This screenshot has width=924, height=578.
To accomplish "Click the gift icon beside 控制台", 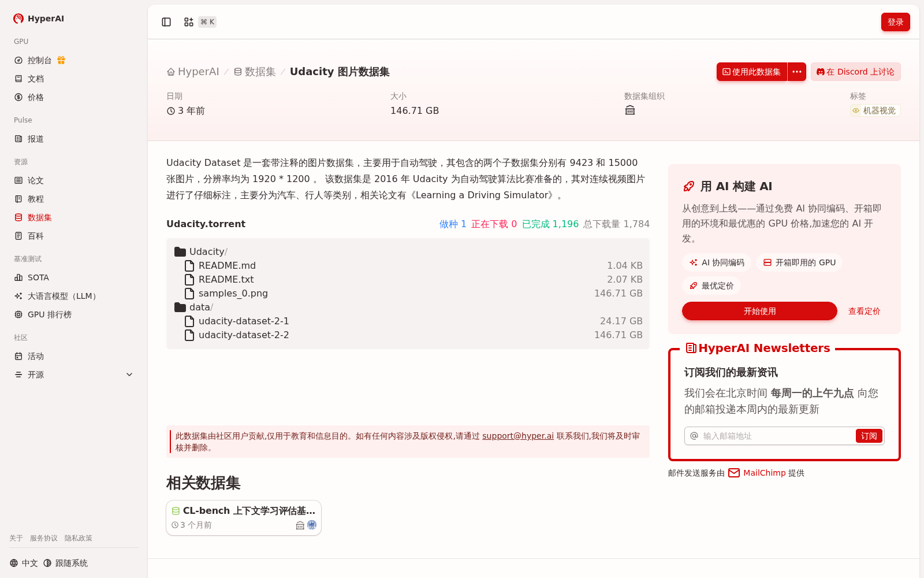I will 61,60.
